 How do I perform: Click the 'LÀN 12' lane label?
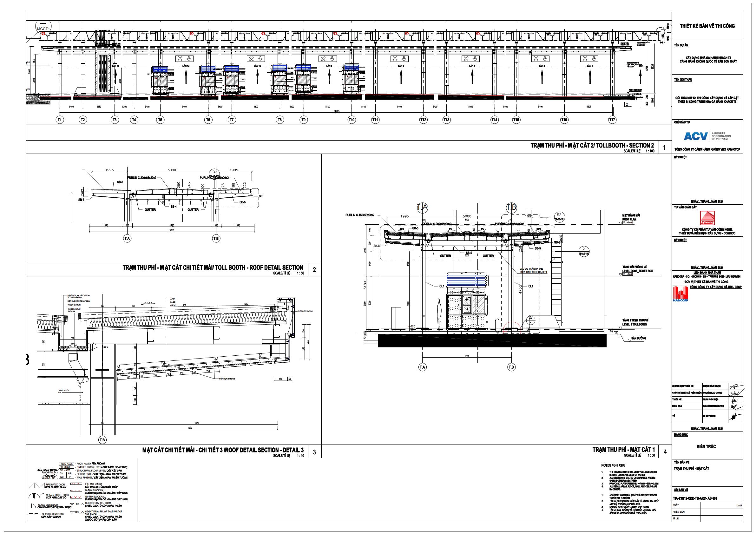click(x=186, y=66)
